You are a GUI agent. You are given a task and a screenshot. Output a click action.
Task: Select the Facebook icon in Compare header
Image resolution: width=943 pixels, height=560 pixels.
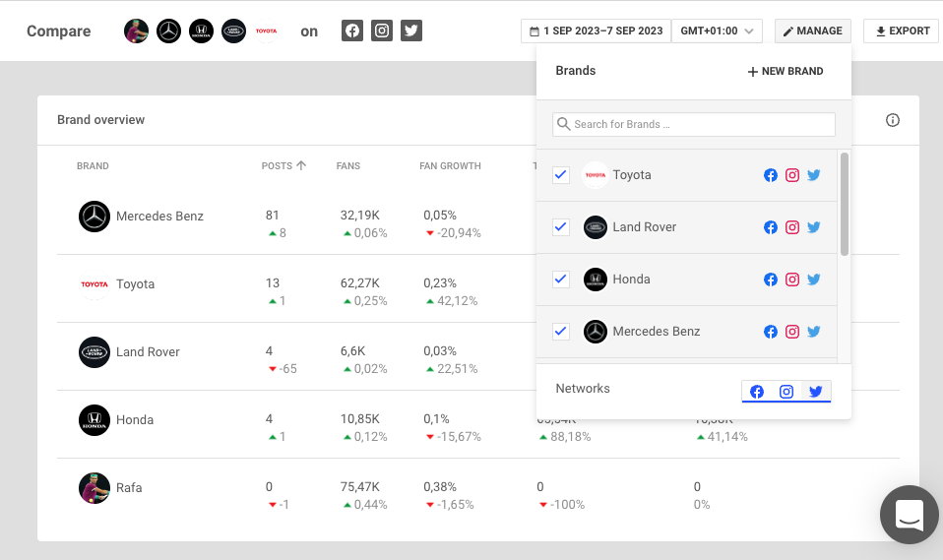352,31
